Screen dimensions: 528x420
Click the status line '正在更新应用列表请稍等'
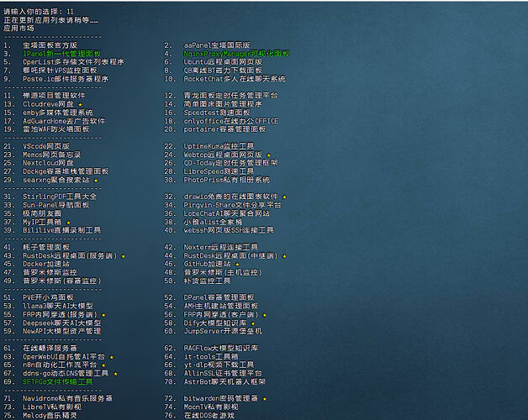(x=50, y=20)
